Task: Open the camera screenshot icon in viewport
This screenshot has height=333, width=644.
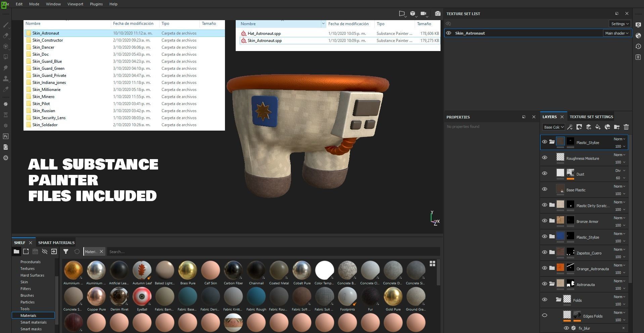Action: point(438,14)
